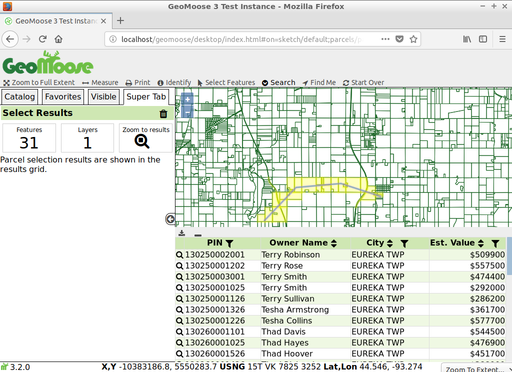Open the PIN column filter

(229, 244)
